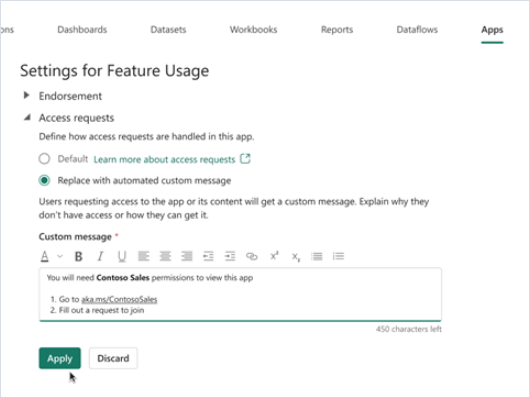Switch to the Dashboards tab
Viewport: 530px width, 397px height.
82,30
